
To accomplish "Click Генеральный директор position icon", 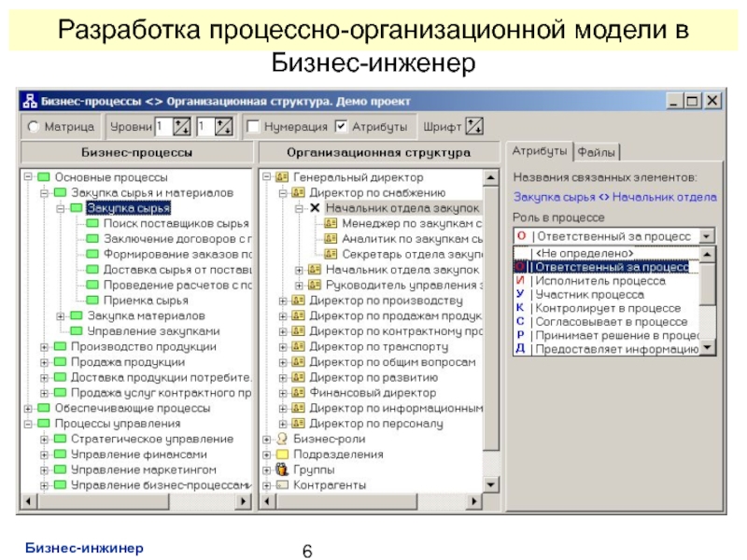I will 282,177.
